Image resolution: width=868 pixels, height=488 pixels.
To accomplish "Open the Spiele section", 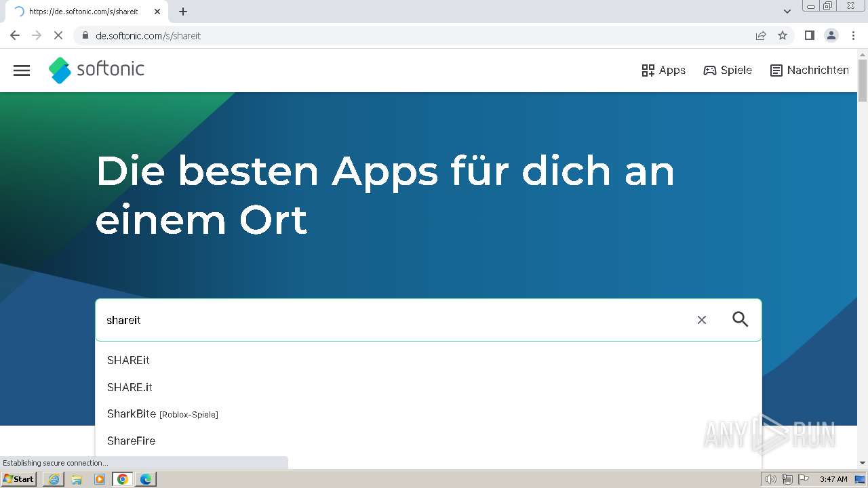I will click(x=728, y=70).
